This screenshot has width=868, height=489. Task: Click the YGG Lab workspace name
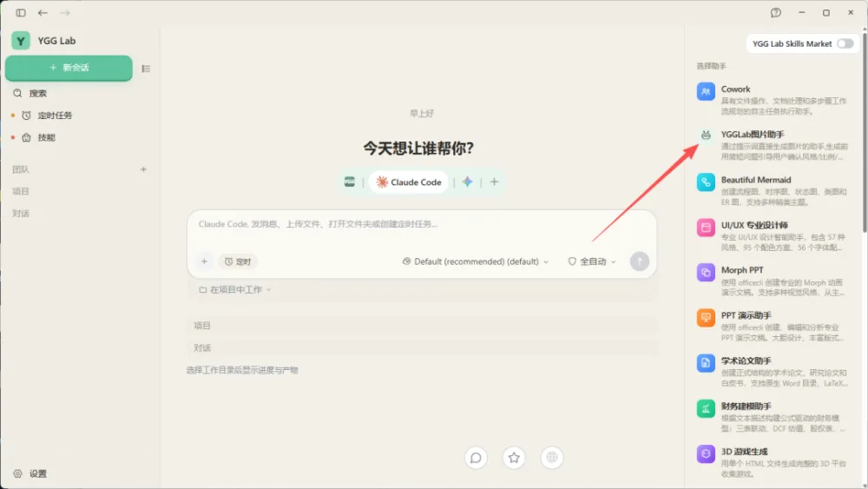(x=56, y=41)
